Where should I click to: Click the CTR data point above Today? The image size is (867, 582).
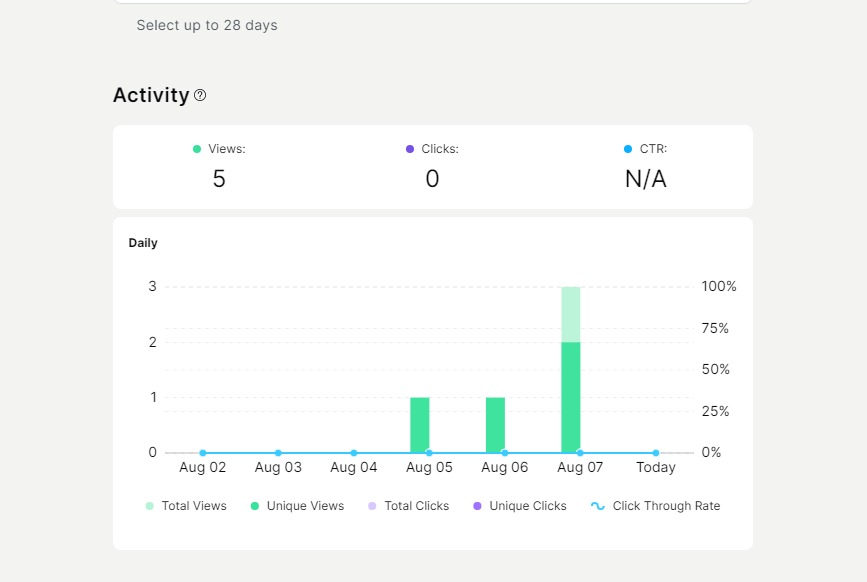click(x=656, y=453)
